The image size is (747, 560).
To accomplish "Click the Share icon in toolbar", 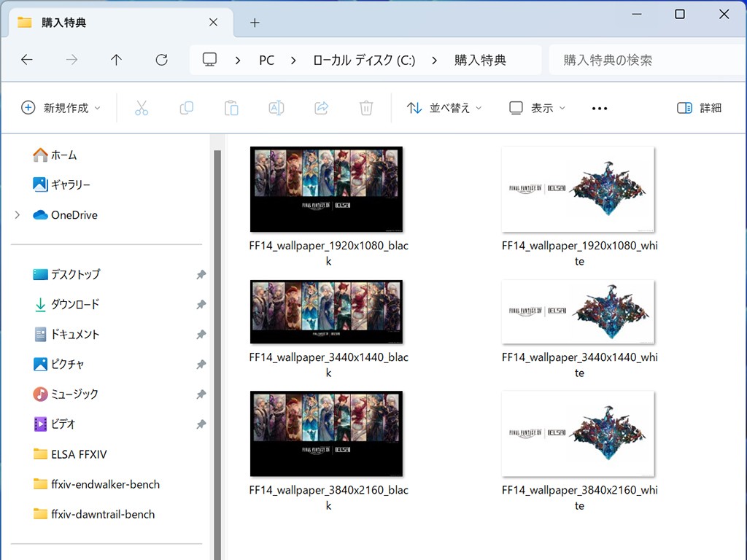I will click(321, 108).
